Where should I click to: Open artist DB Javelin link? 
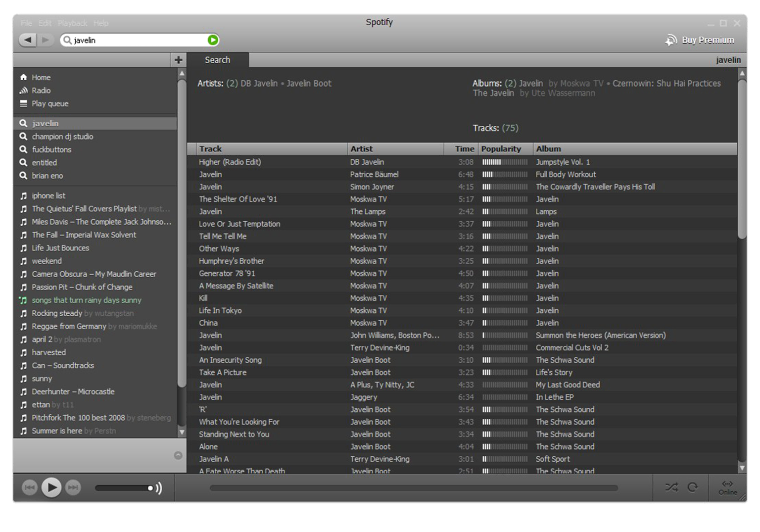click(x=259, y=83)
